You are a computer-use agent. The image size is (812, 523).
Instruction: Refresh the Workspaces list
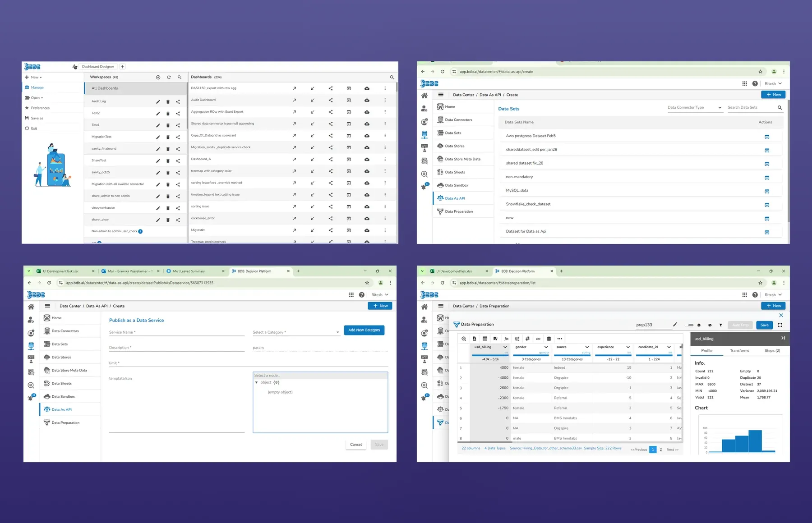[169, 77]
